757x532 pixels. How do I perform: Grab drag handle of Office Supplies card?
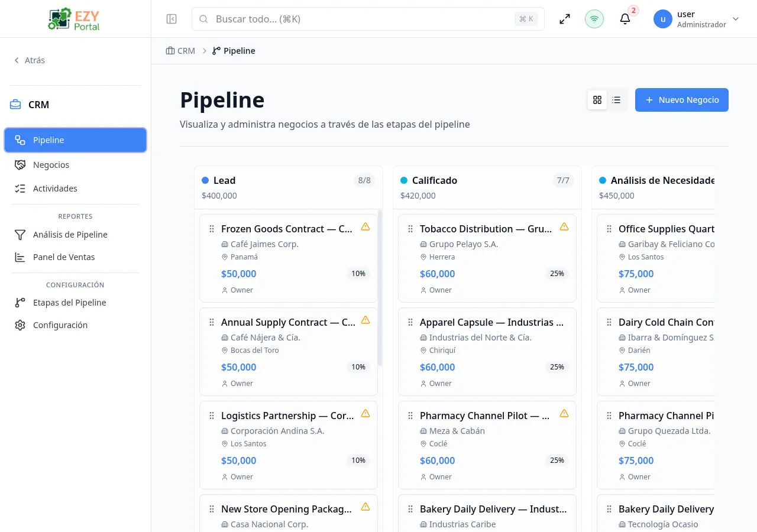click(609, 229)
